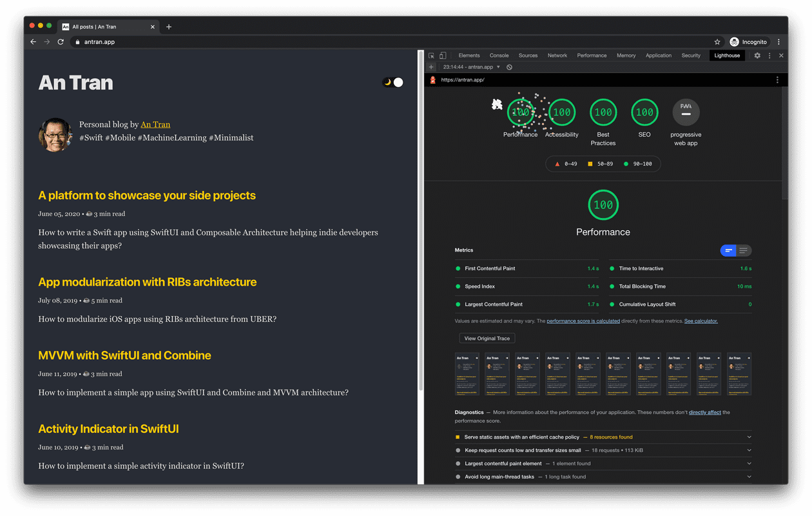Click the first filmstrip screenshot thumbnail
This screenshot has height=516, width=812.
tap(467, 374)
